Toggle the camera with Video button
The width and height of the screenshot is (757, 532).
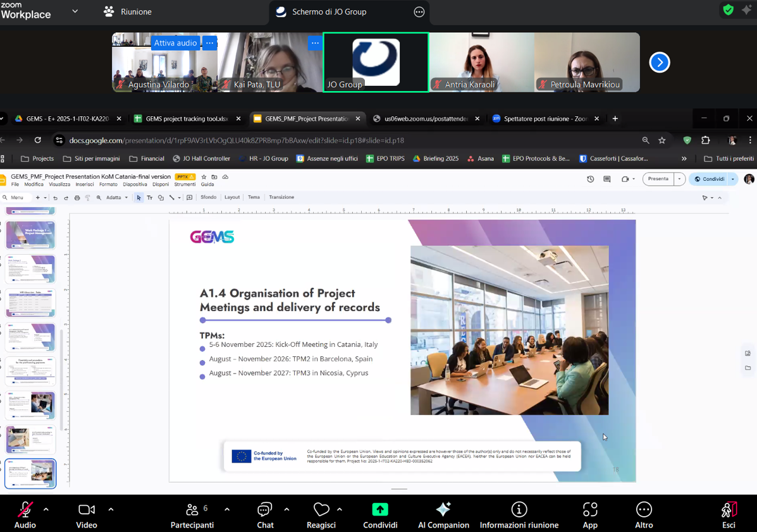pos(87,510)
